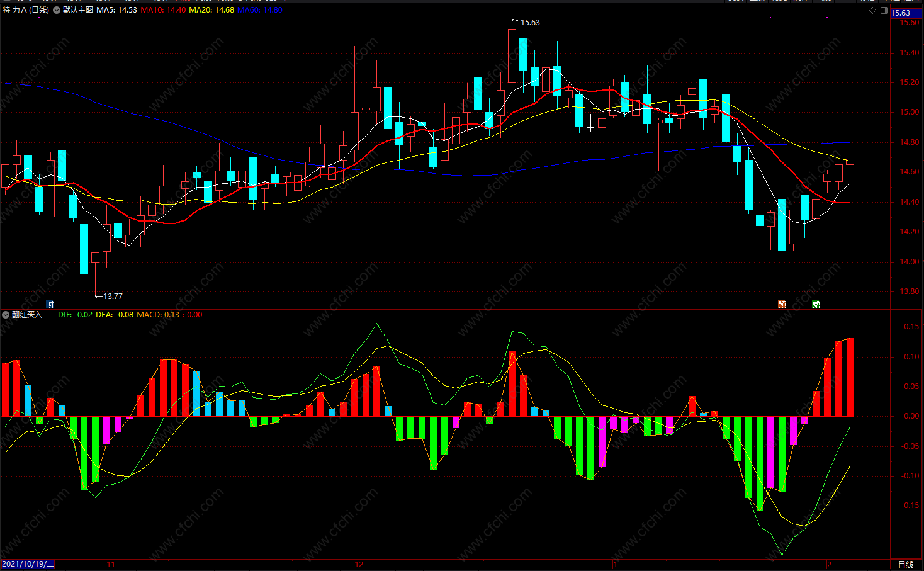924x571 pixels.
Task: Click the 特力A (日线) chart title
Action: click(x=25, y=10)
